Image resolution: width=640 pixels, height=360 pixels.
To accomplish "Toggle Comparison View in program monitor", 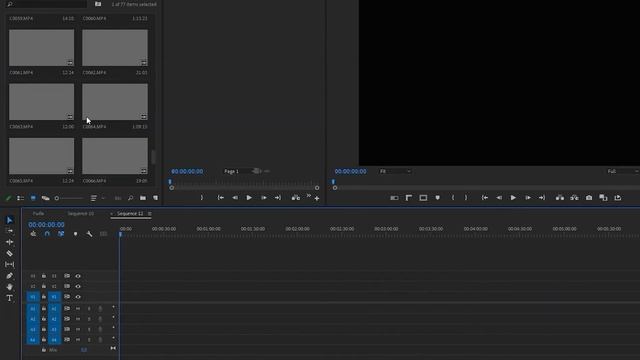I will tap(603, 198).
